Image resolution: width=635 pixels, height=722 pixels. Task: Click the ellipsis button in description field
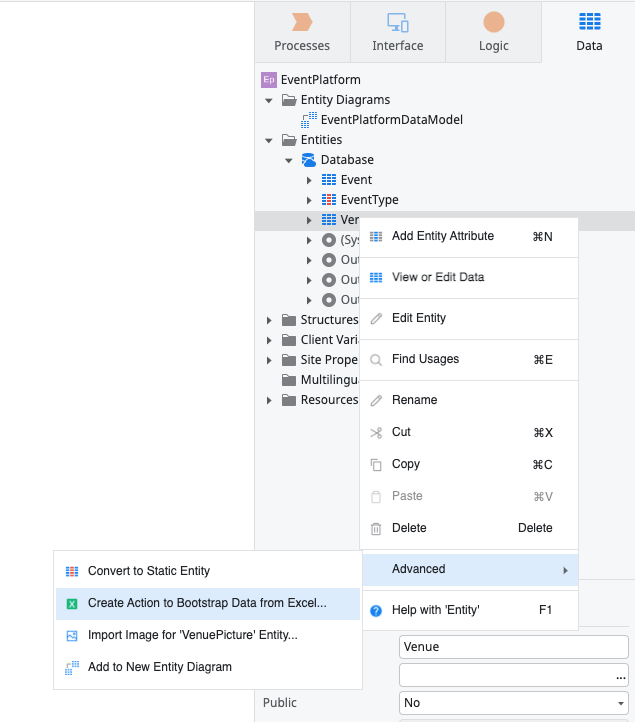[x=621, y=677]
